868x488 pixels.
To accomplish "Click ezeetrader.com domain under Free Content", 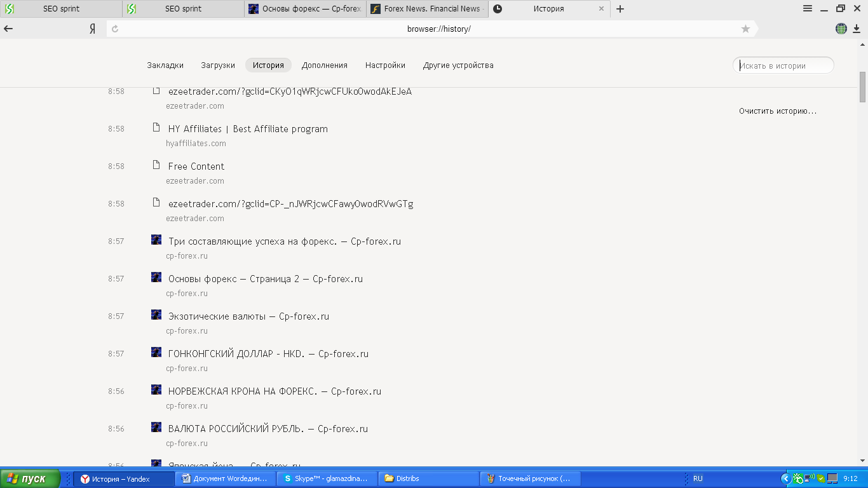I will tap(195, 181).
